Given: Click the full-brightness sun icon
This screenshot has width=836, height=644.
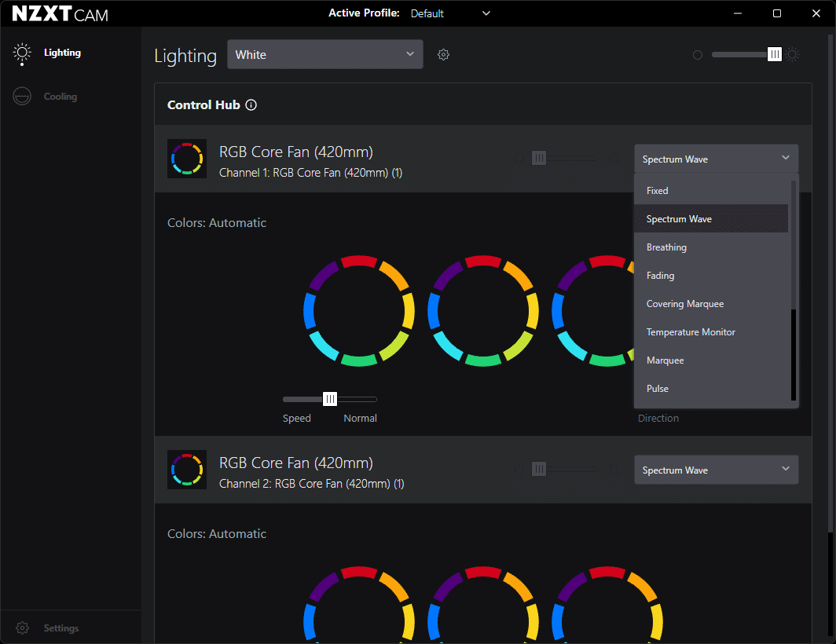Looking at the screenshot, I should click(793, 55).
